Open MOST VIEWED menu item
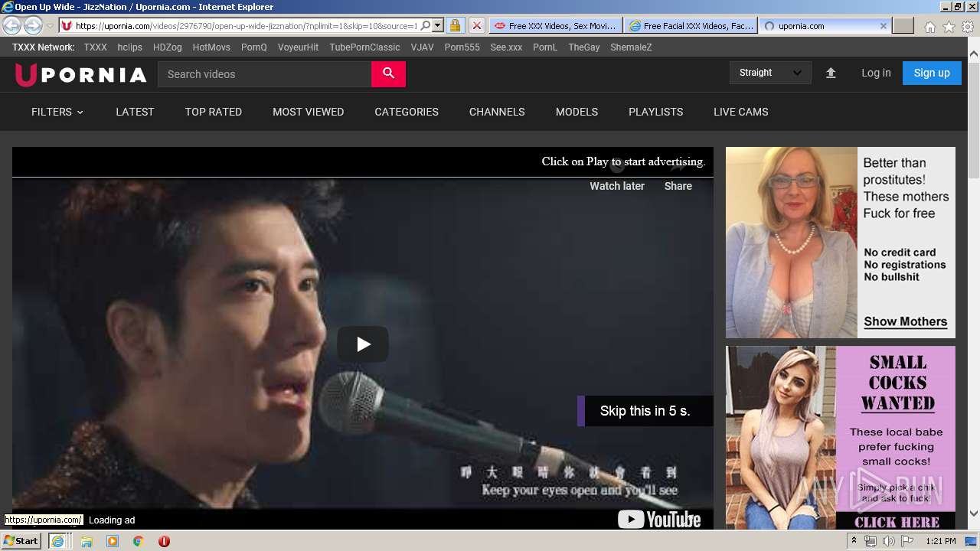The width and height of the screenshot is (980, 551). pos(308,112)
